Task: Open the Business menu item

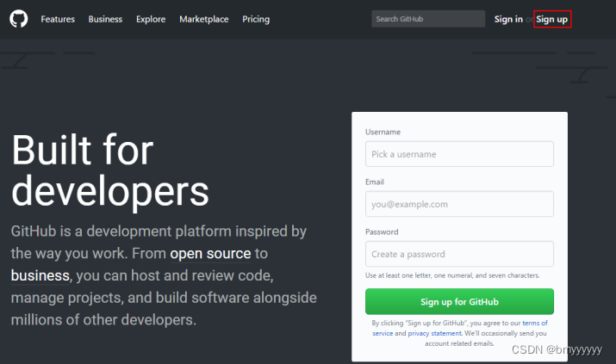Action: (105, 19)
